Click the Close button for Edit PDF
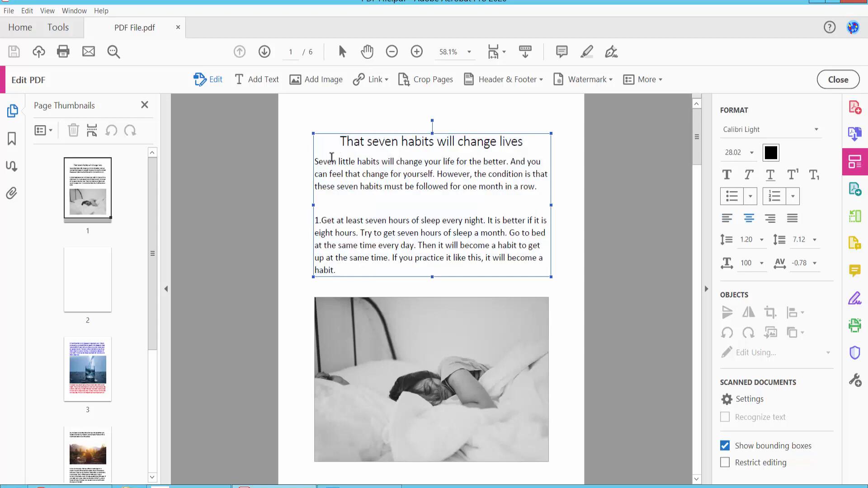Viewport: 868px width, 488px height. coord(838,80)
